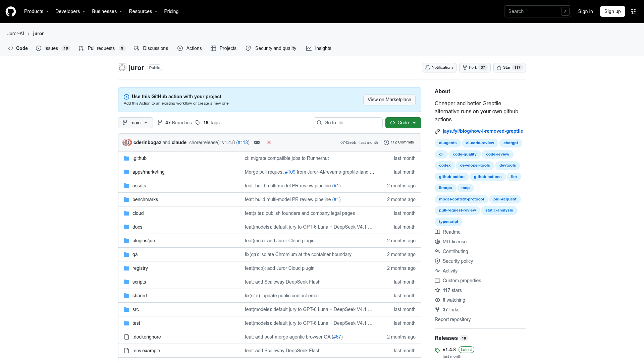The image size is (644, 362).
Task: Fork the juror repository
Action: coord(475,68)
